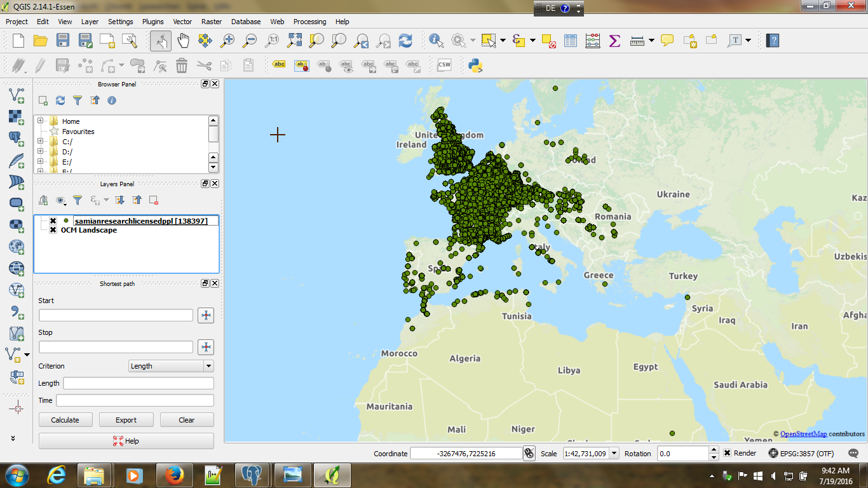
Task: Click the Export button
Action: 126,420
